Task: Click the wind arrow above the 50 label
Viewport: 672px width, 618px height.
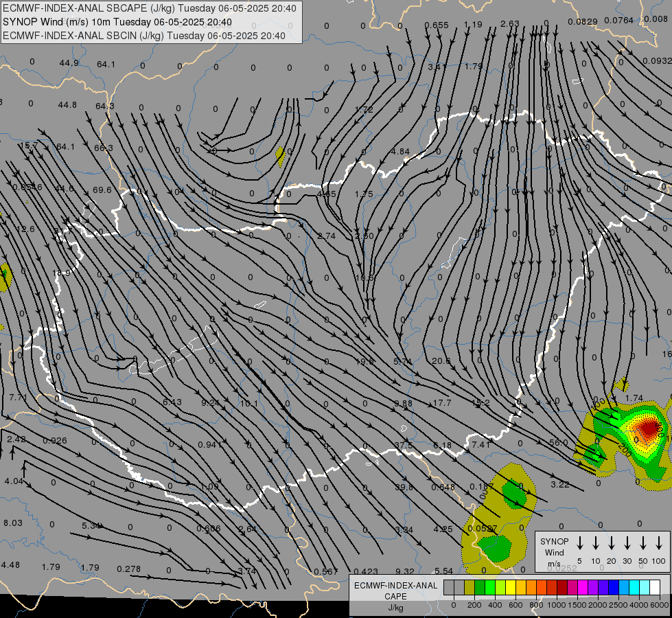Action: coord(643,543)
